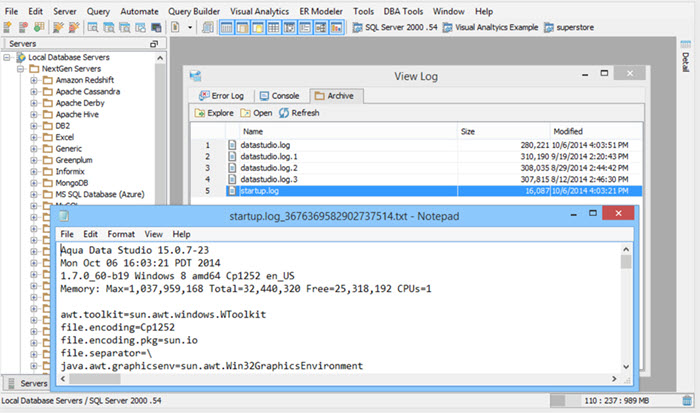Click the Servers tab at panel bottom

click(x=29, y=383)
